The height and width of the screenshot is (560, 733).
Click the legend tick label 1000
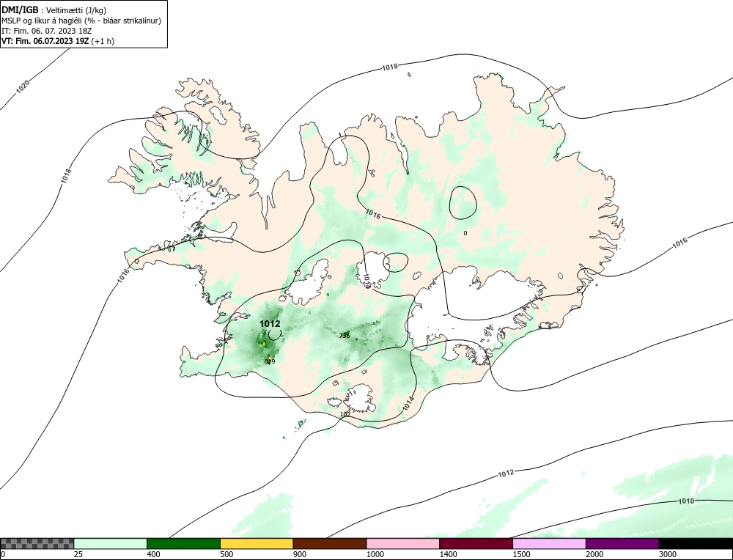tap(375, 554)
